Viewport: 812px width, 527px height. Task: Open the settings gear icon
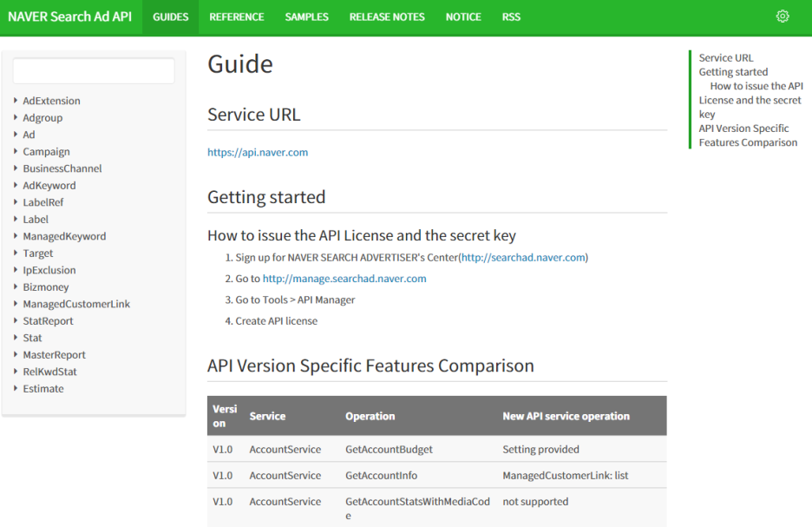pos(783,16)
